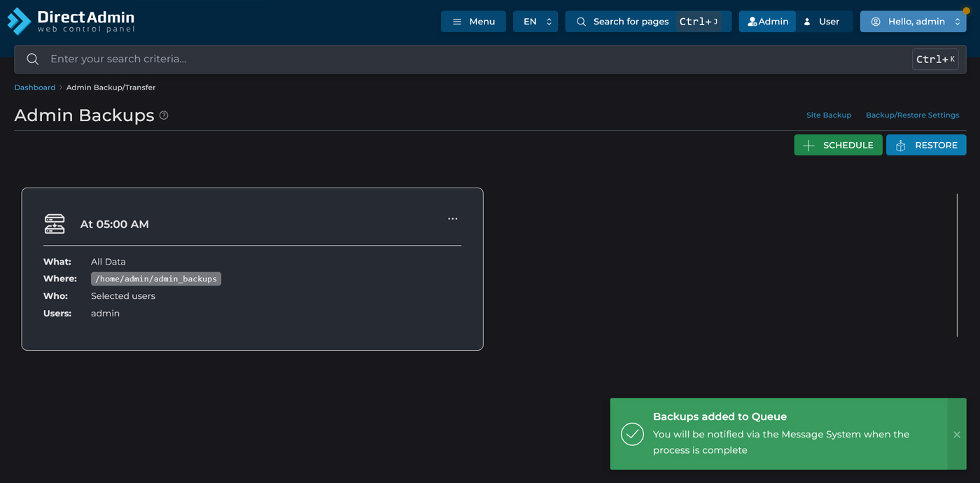Viewport: 980px width, 483px height.
Task: Open the main Menu
Action: (x=473, y=22)
